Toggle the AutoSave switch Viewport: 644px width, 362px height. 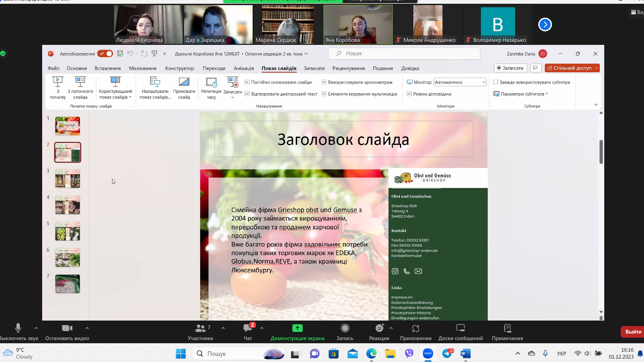pos(105,53)
